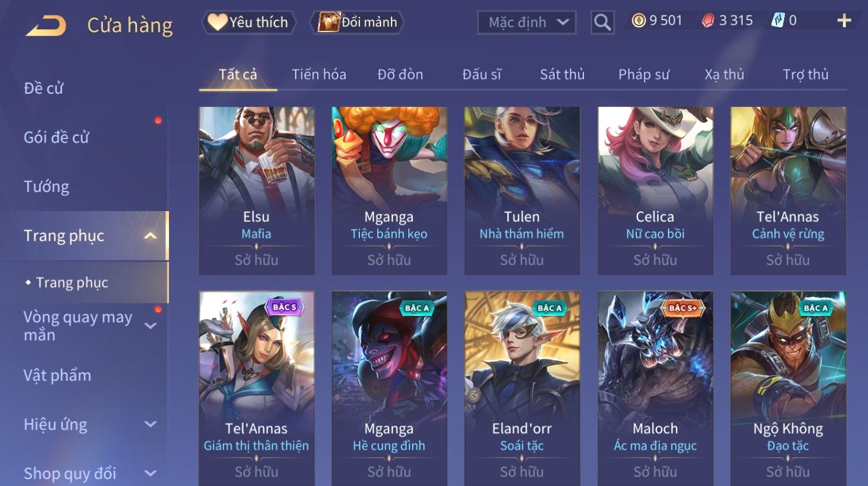Select the Elsu Mafia skin card
This screenshot has width=868, height=486.
pyautogui.click(x=256, y=190)
